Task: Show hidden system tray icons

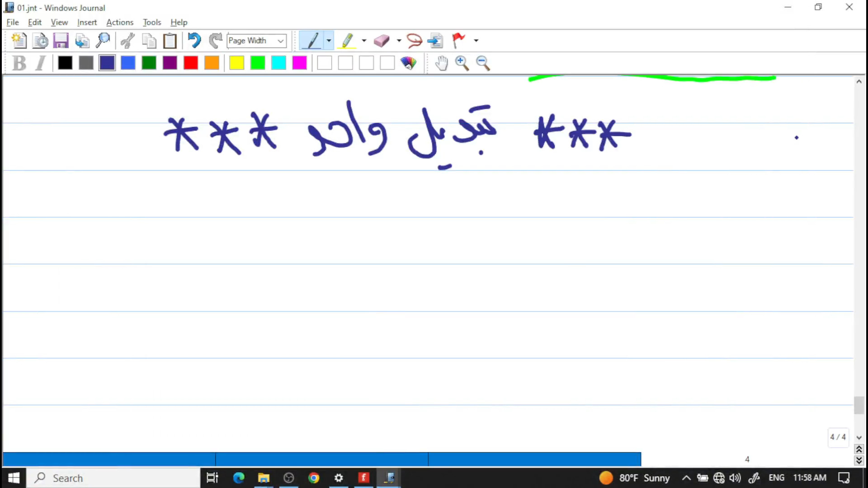Action: pyautogui.click(x=686, y=478)
